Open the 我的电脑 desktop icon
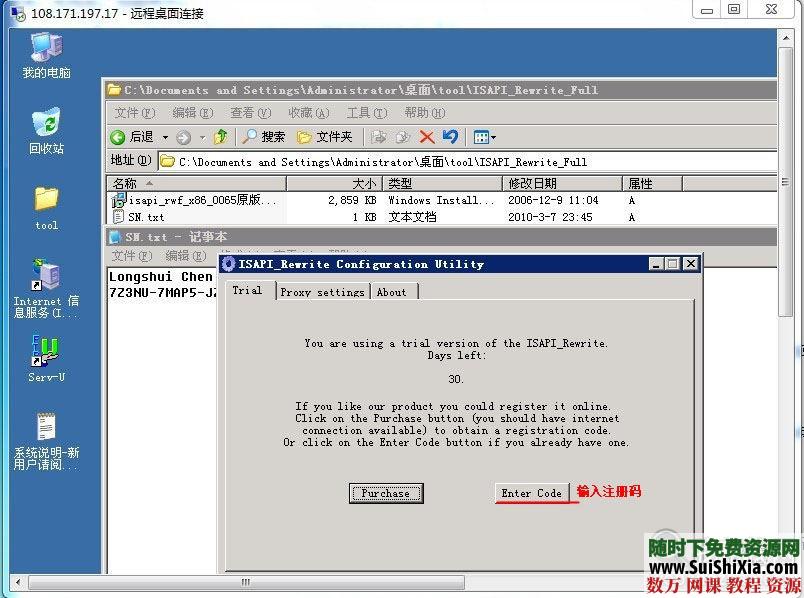Image resolution: width=804 pixels, height=598 pixels. (46, 50)
